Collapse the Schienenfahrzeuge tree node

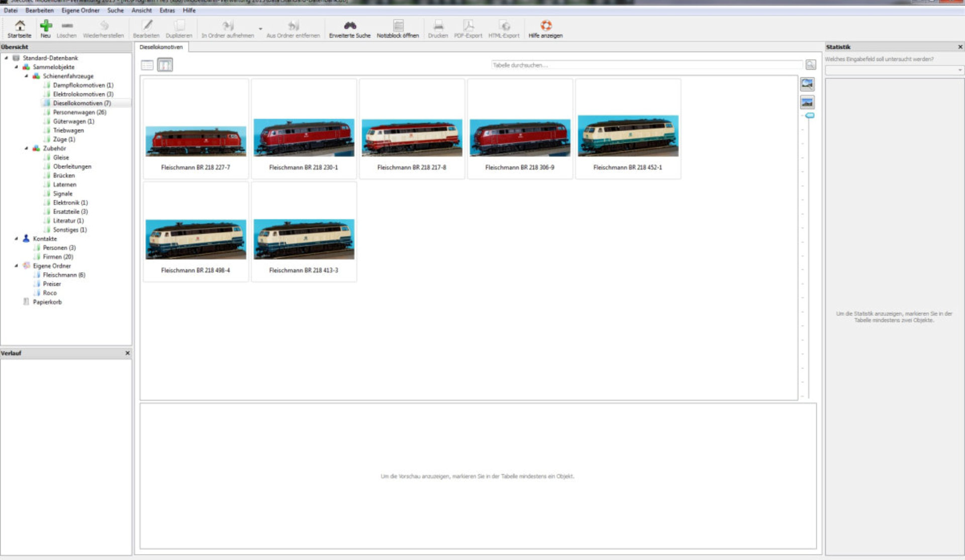point(27,76)
